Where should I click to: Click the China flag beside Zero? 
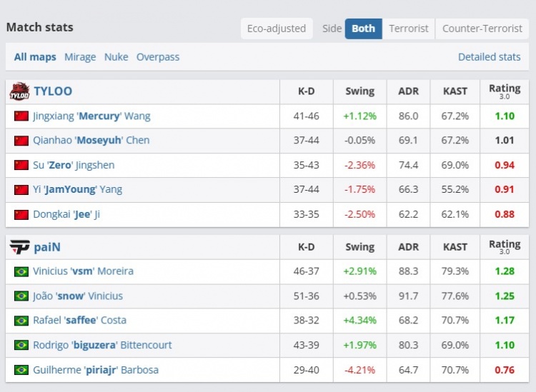coord(21,165)
